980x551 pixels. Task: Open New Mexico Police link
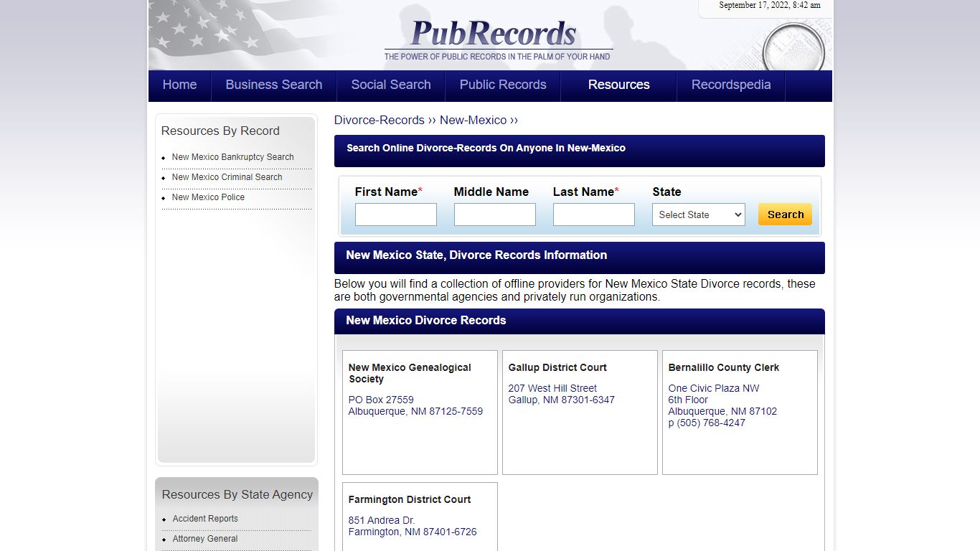click(x=209, y=197)
